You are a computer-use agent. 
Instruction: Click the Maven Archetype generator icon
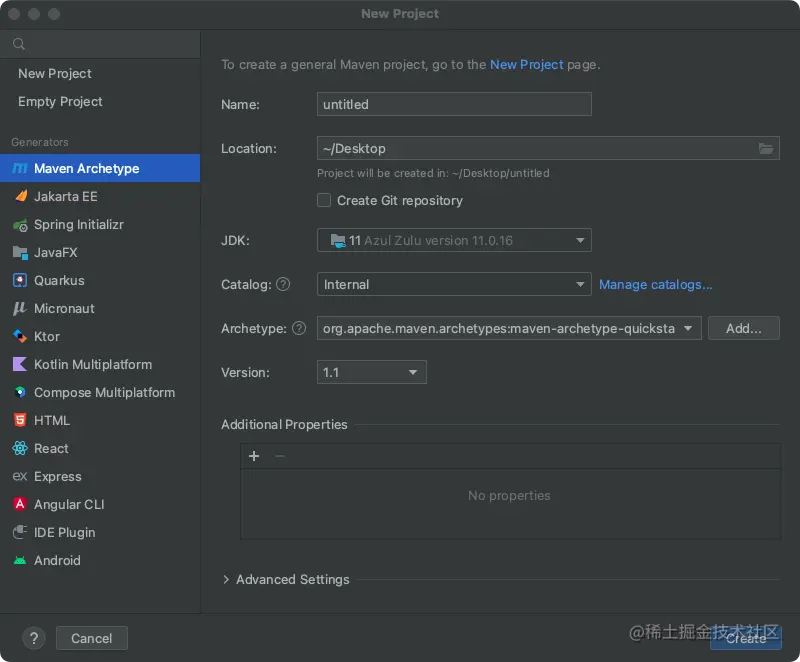point(20,168)
